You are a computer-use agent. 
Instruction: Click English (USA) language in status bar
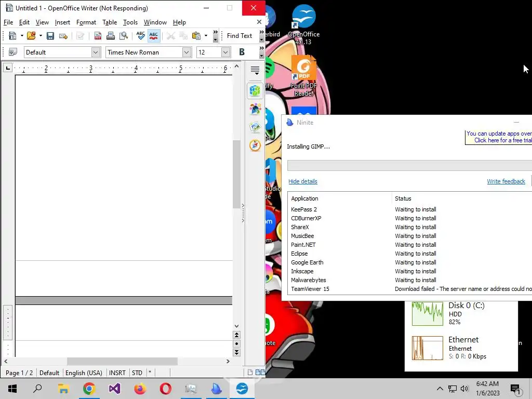tap(84, 373)
